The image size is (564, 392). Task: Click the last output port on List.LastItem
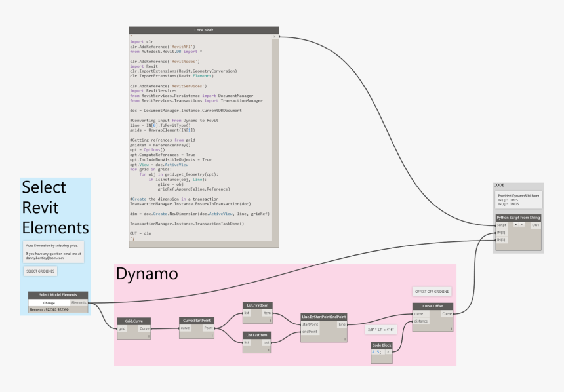click(266, 342)
